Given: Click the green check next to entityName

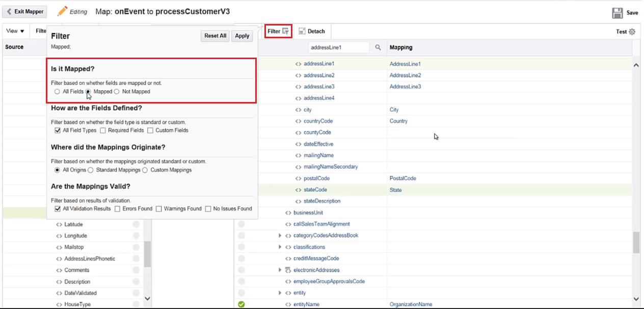Looking at the screenshot, I should click(x=242, y=304).
